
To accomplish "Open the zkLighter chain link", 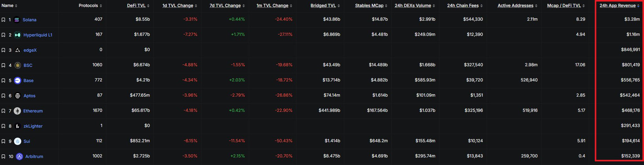I will (x=33, y=126).
